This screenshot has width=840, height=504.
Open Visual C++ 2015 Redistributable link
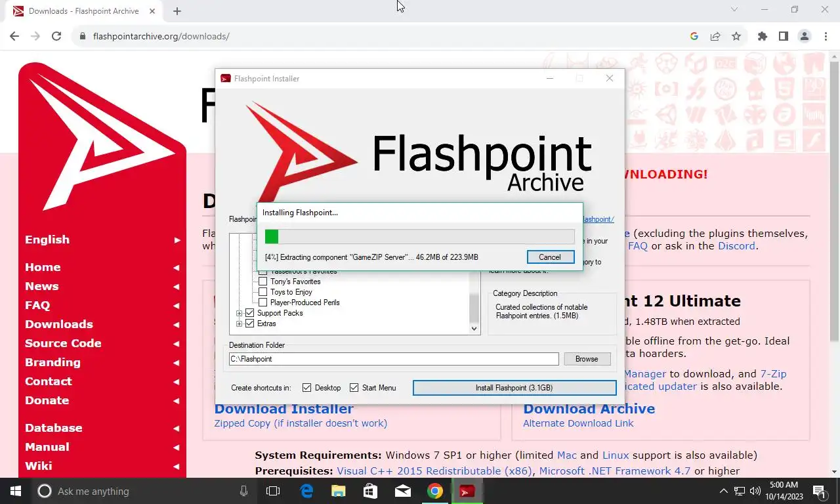point(434,471)
